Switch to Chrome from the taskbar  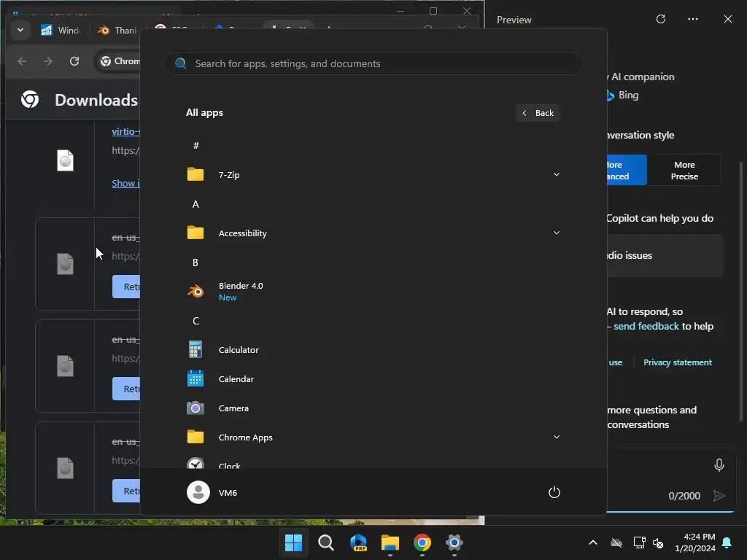click(x=422, y=542)
